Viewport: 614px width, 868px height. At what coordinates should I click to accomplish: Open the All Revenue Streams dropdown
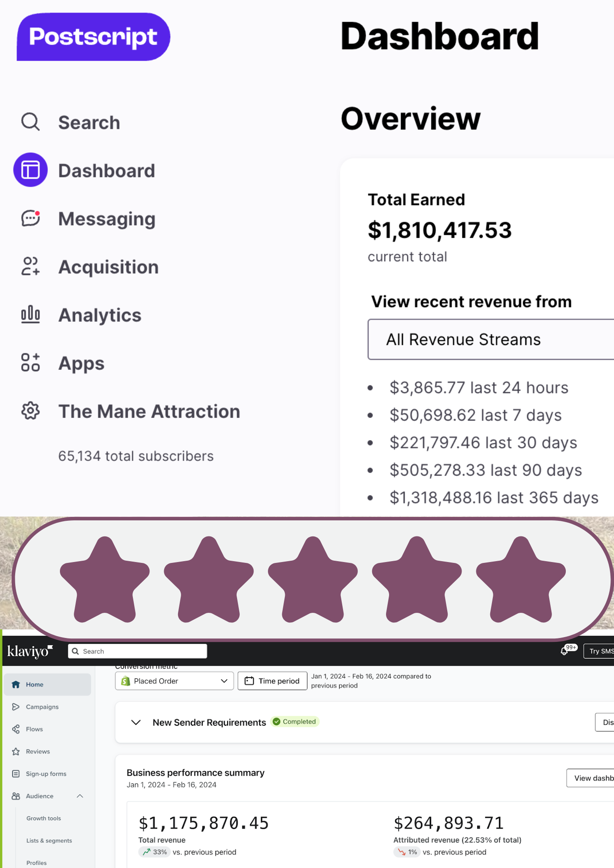point(490,339)
